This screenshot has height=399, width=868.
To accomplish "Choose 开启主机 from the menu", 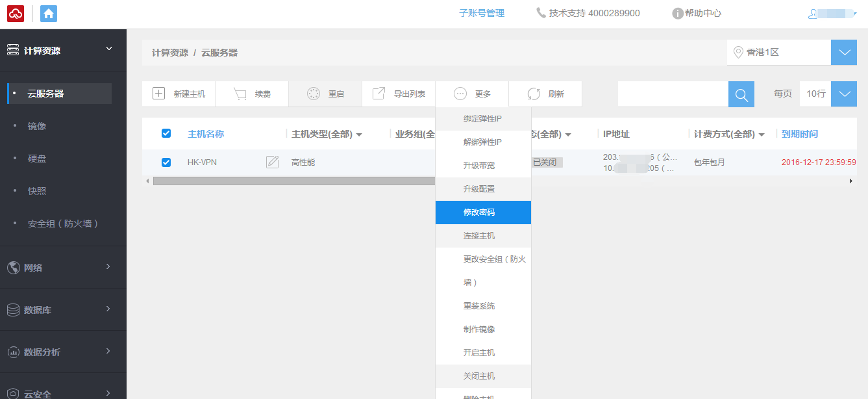I will pos(483,353).
